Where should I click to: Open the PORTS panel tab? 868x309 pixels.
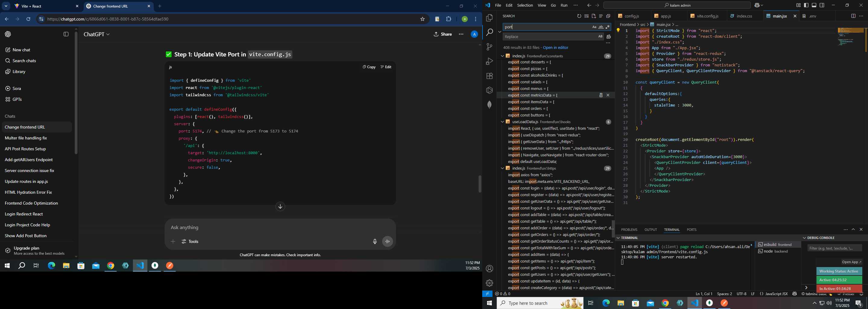coord(691,230)
